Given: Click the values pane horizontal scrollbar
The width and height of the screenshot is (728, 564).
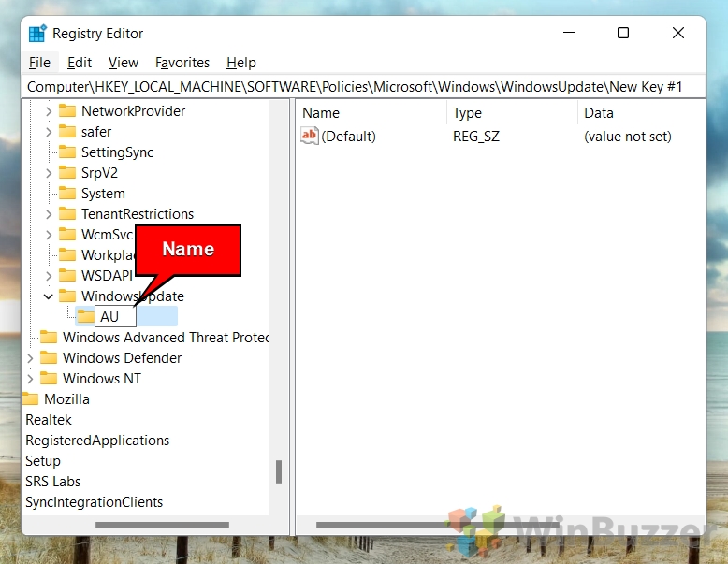Looking at the screenshot, I should [437, 525].
